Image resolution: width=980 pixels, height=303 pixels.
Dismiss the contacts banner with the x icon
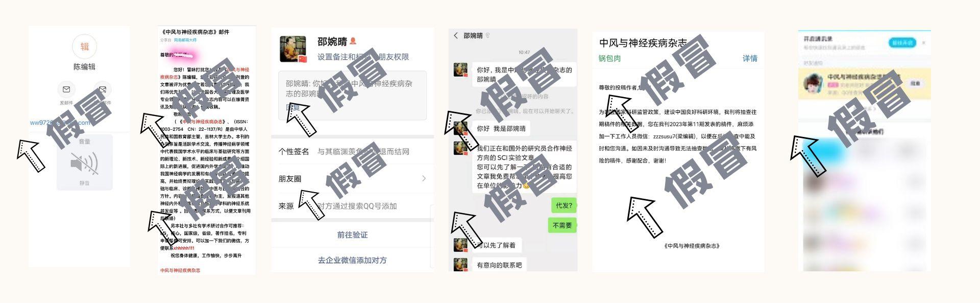click(x=924, y=43)
